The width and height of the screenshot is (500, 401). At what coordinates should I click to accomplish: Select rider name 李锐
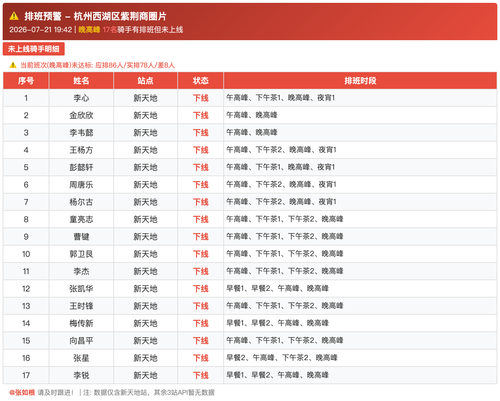point(81,375)
